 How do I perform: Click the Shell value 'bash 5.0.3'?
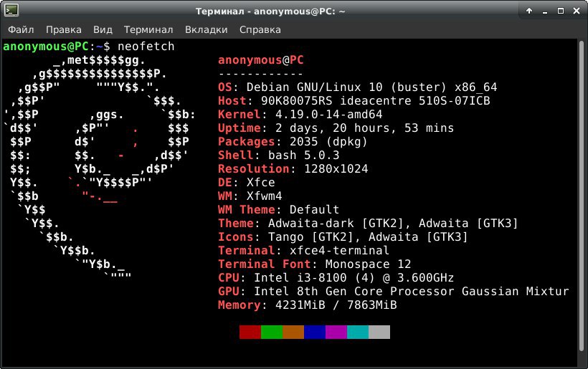click(x=304, y=155)
